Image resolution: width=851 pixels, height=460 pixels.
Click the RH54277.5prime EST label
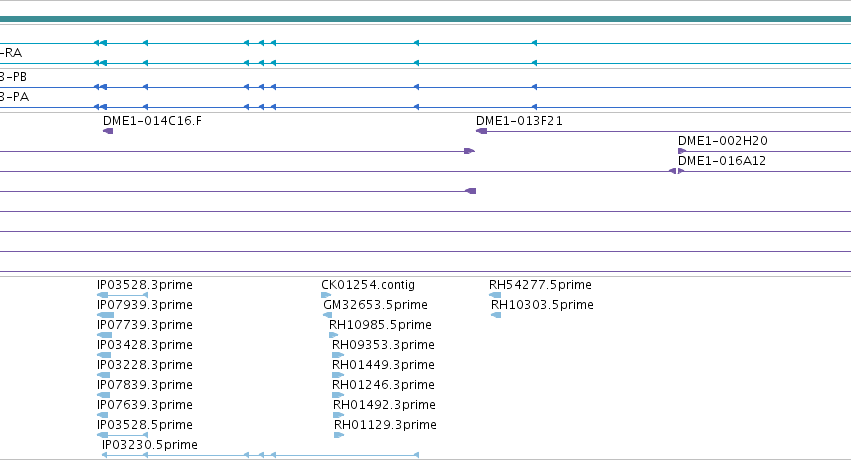(x=540, y=285)
